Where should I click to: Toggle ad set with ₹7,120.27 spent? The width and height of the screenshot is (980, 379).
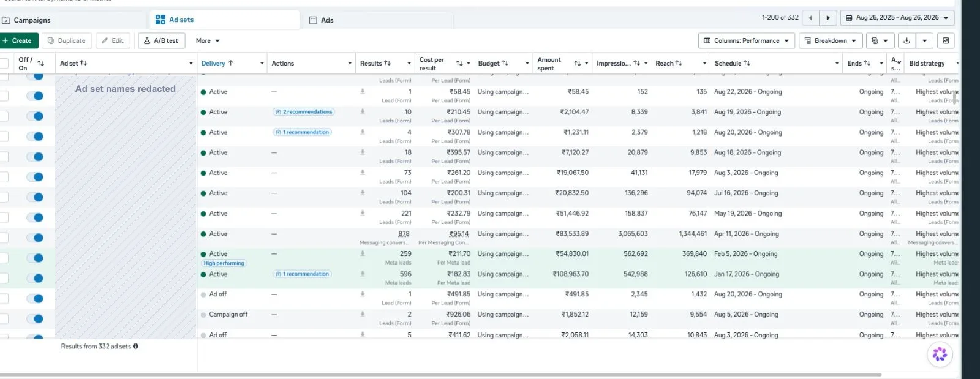[35, 157]
